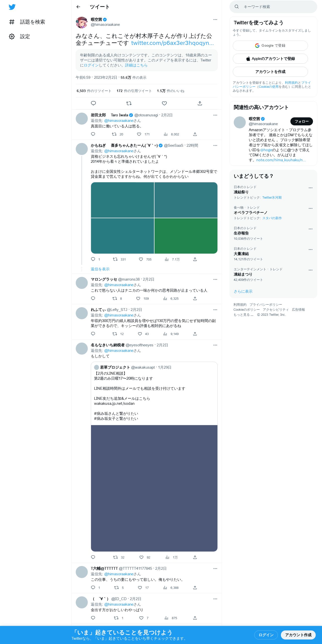Viewport: 322px width, 644px height.
Task: Open the 生存報告 trend
Action: [241, 233]
